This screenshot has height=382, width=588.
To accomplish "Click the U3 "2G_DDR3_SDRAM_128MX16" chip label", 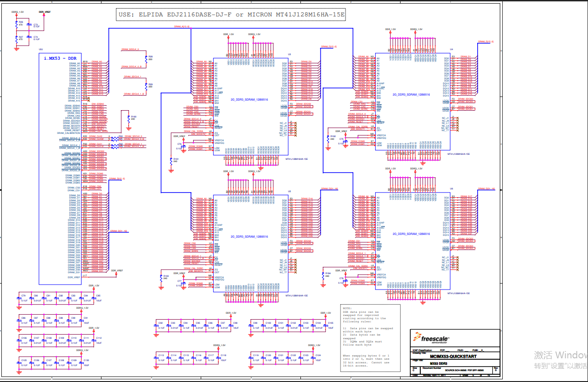I will 249,99.
